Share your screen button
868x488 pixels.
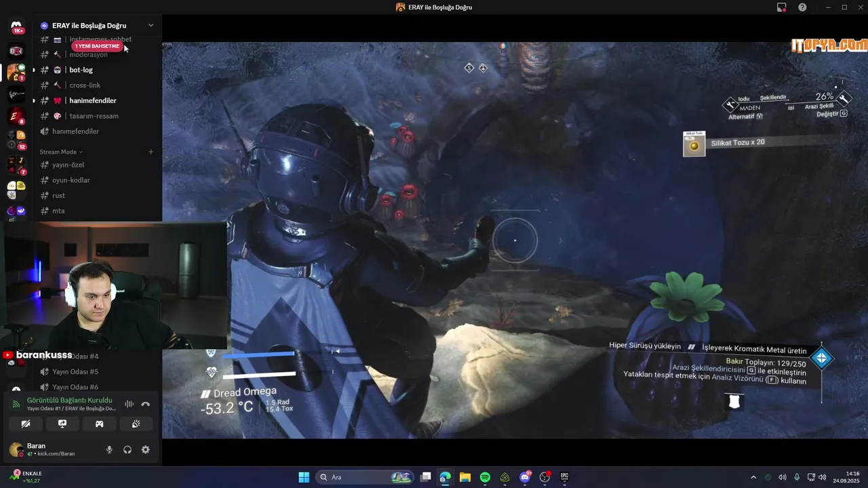pos(62,424)
